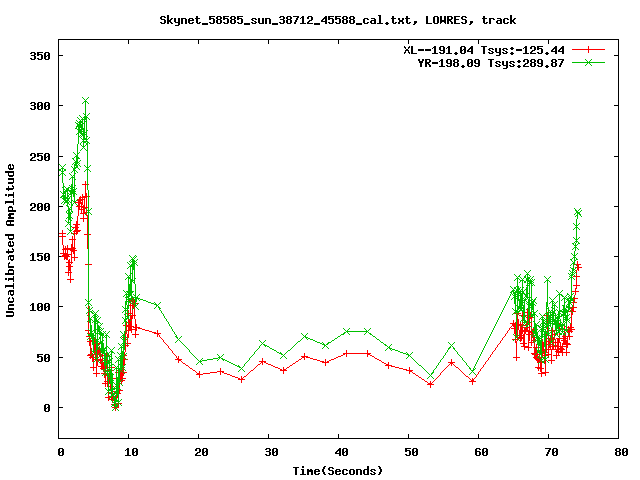Click the green line sample in legend
This screenshot has width=640, height=480.
click(x=588, y=62)
